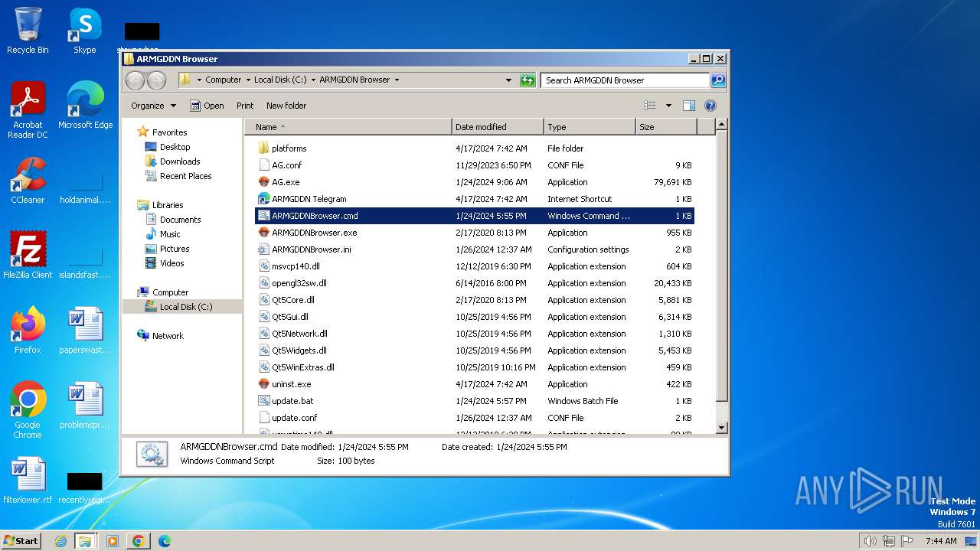
Task: Expand the ARMGDDN Browser breadcrumb arrow
Action: click(x=397, y=80)
